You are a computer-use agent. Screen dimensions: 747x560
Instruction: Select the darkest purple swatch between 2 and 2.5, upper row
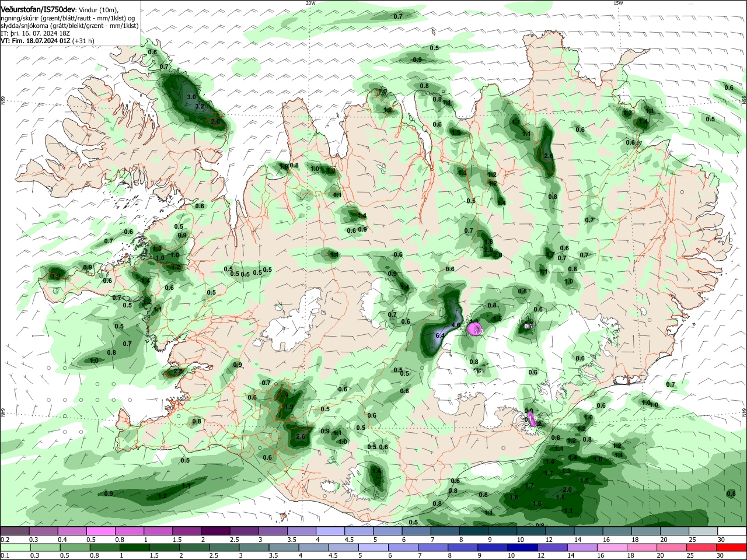pos(215,531)
